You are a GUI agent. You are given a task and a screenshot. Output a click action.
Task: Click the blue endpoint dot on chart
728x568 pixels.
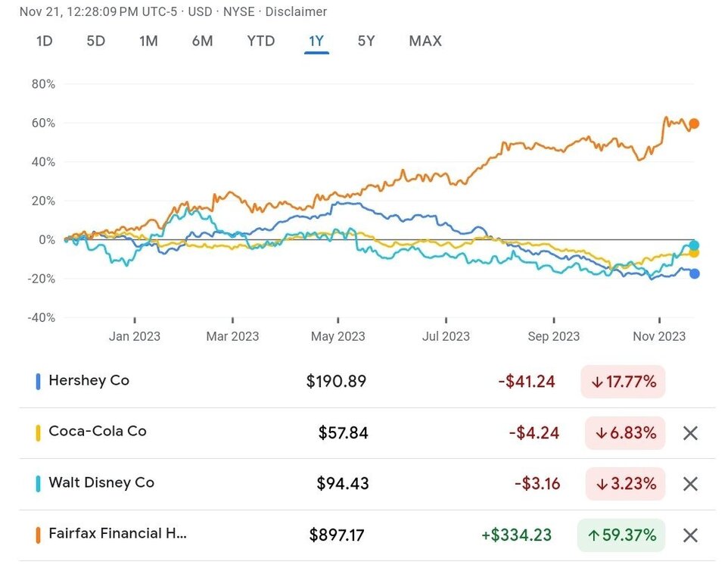pyautogui.click(x=694, y=273)
